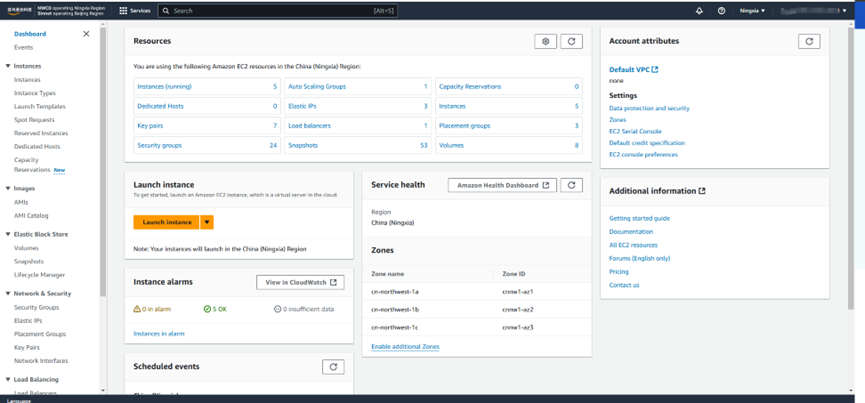The height and width of the screenshot is (403, 865).
Task: Select zone row cn-northwest-1b
Action: click(x=477, y=309)
